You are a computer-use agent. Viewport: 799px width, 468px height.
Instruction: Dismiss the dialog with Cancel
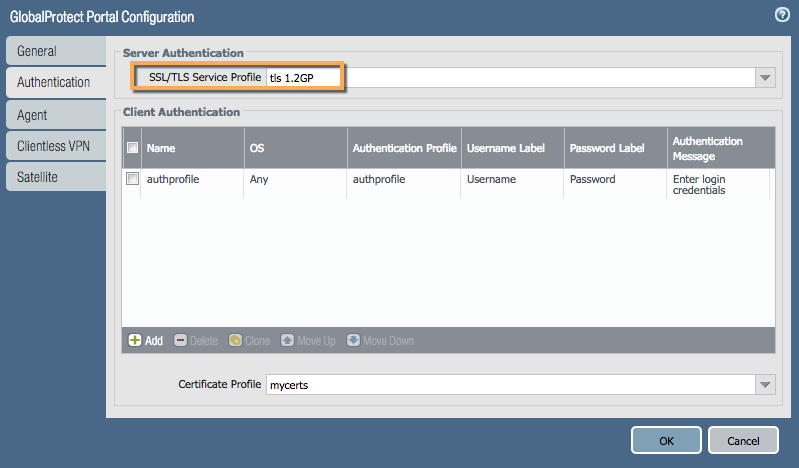pos(743,440)
